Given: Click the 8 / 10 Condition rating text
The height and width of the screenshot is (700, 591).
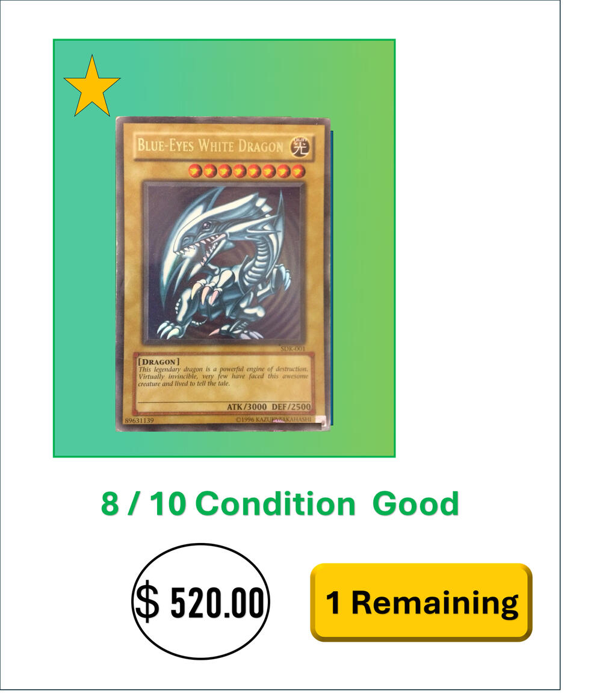Looking at the screenshot, I should [x=228, y=503].
